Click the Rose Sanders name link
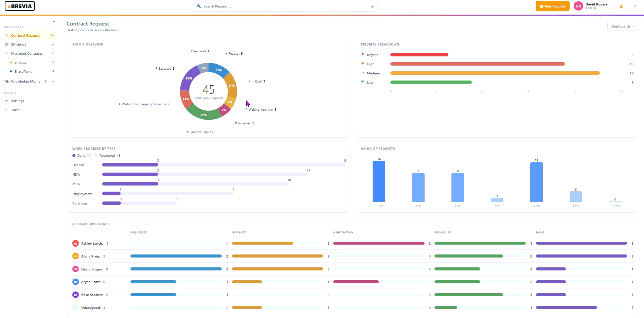644x318 pixels. [92, 295]
